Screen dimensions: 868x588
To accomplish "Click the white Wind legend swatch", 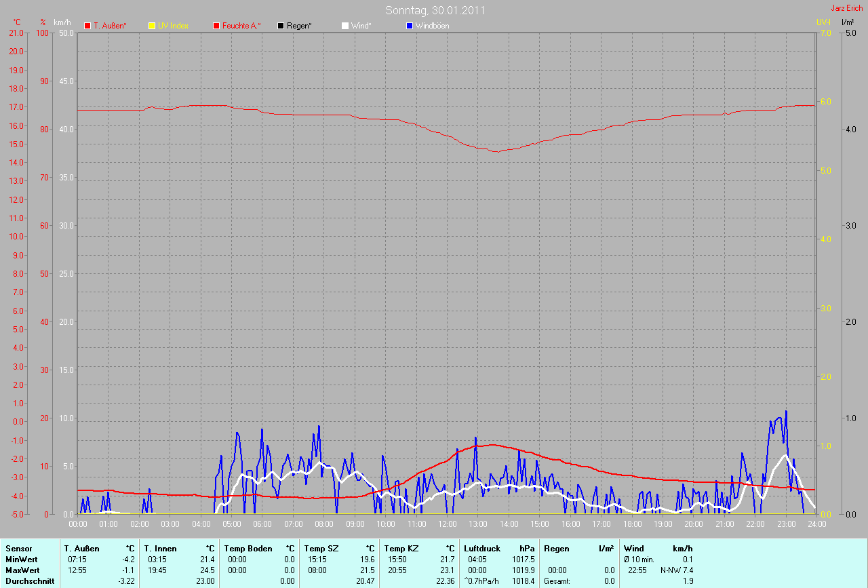I will point(345,26).
